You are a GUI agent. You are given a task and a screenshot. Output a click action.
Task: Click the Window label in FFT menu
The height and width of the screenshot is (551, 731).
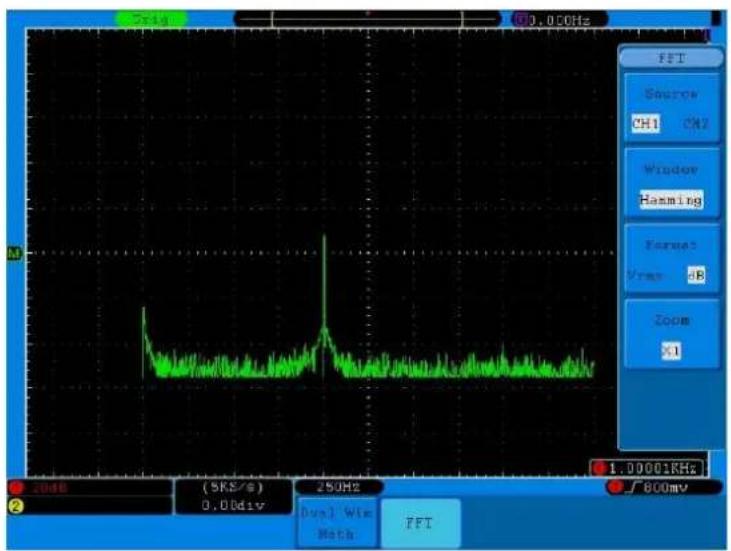click(x=671, y=170)
